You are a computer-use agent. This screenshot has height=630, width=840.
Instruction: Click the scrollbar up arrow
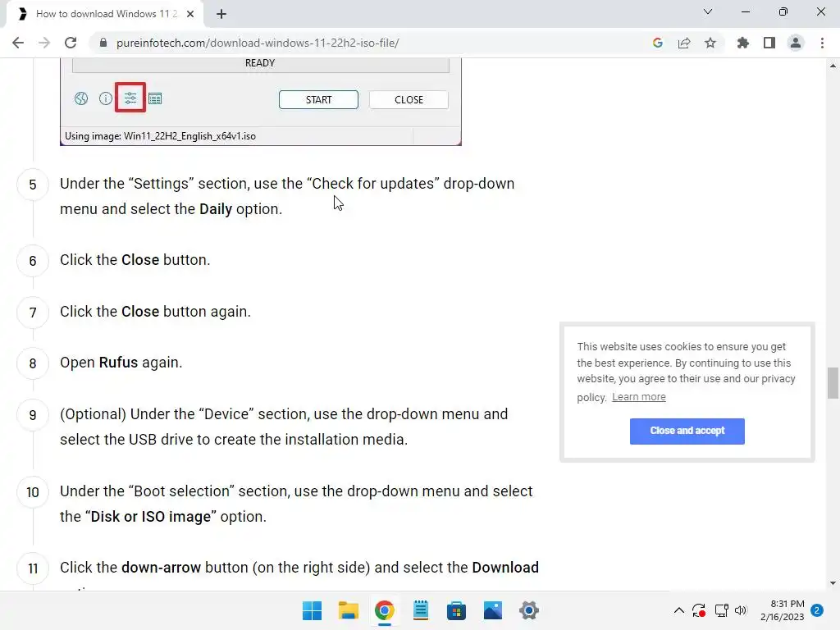[x=833, y=66]
